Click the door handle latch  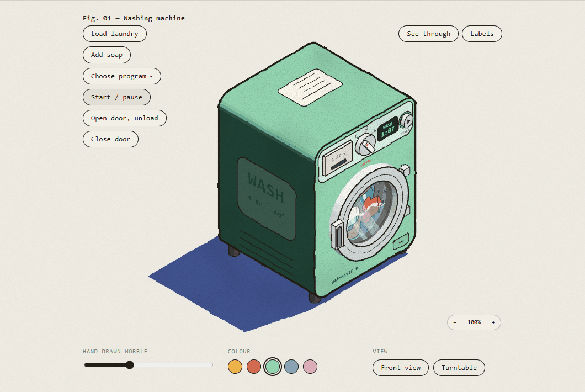pyautogui.click(x=337, y=235)
